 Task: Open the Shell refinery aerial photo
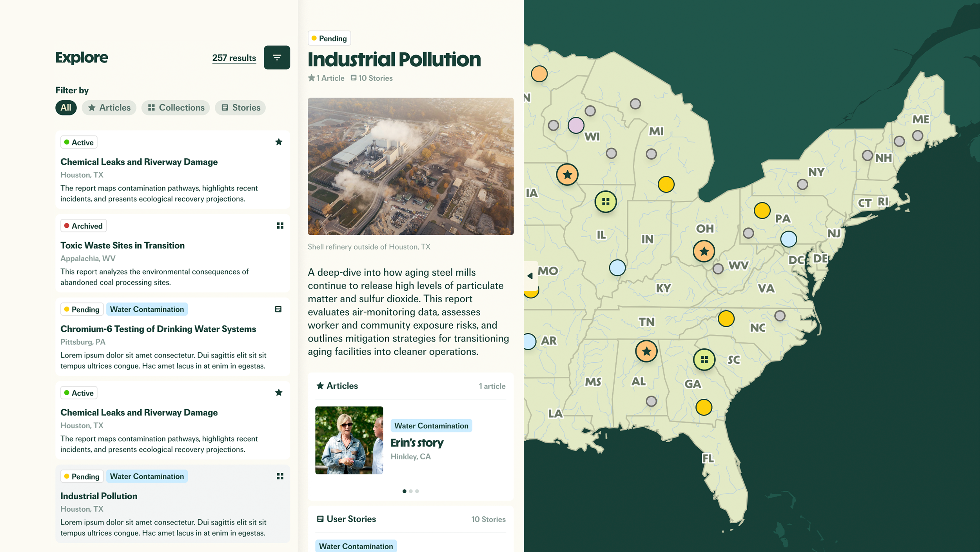click(x=410, y=166)
